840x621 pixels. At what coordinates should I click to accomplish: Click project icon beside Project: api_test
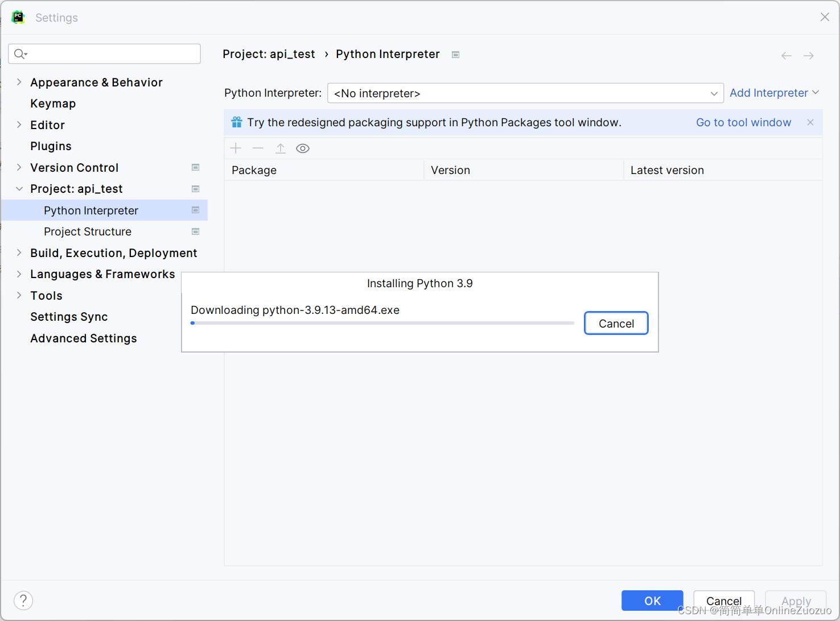pyautogui.click(x=195, y=189)
